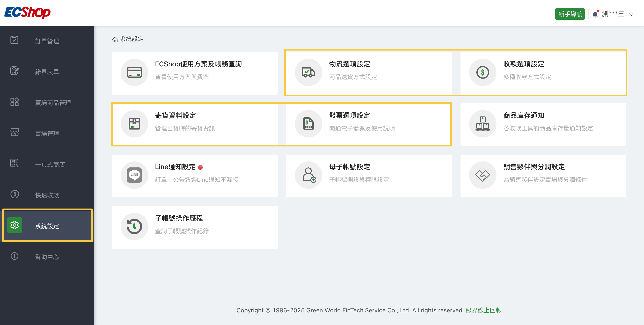Viewport: 644px width, 325px height.
Task: Open 快速收款 using the dollar icon
Action: (14, 194)
